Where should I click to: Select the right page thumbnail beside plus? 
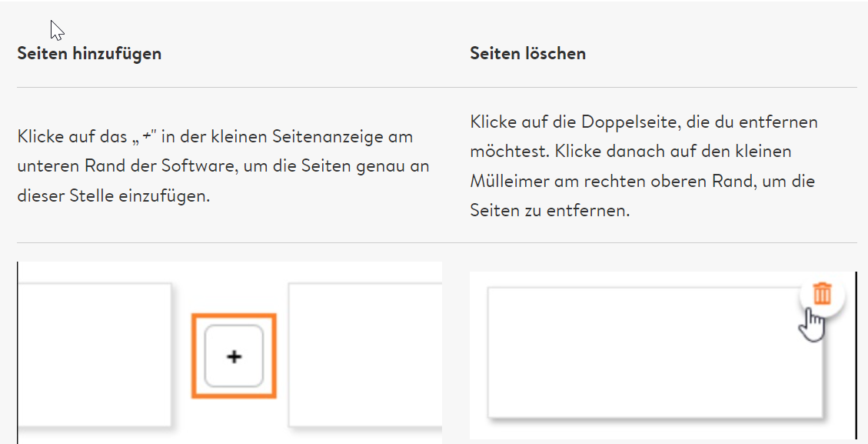365,355
